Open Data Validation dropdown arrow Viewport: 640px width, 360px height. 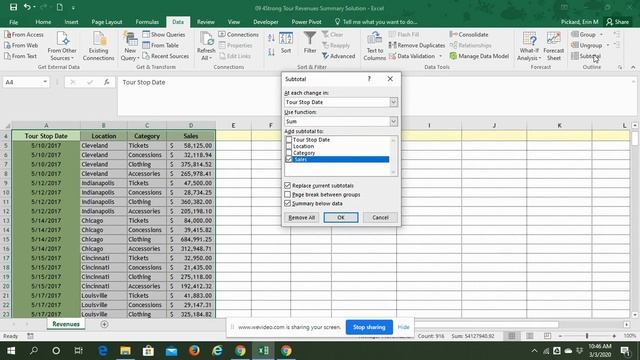pyautogui.click(x=440, y=56)
